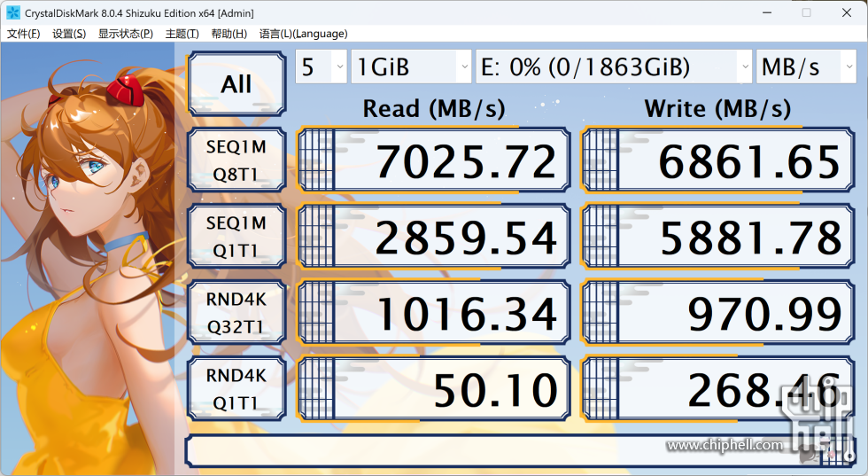Select the 6861.65 write result
This screenshot has height=476, width=868.
tap(718, 160)
